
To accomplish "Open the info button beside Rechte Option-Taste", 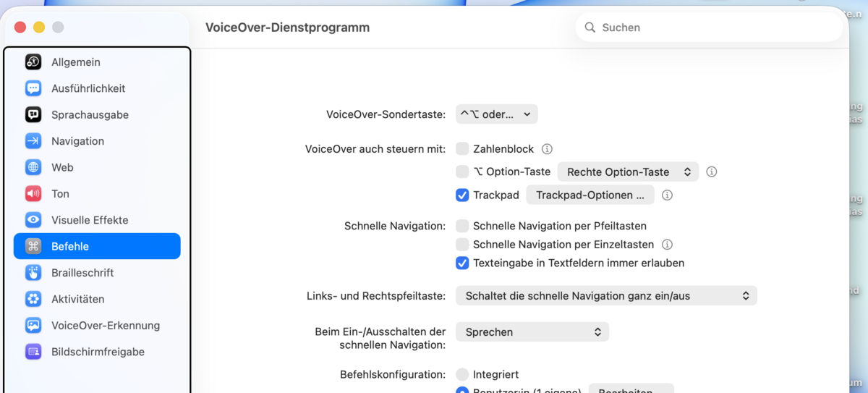I will (x=712, y=172).
